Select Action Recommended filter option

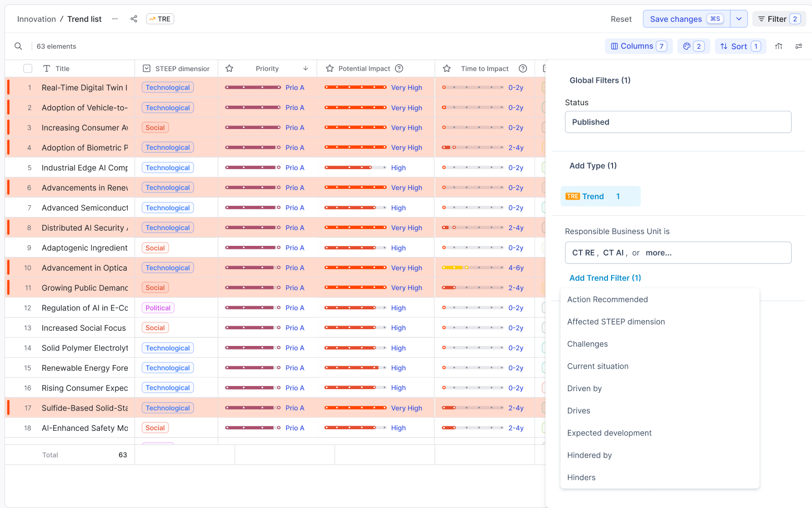607,300
